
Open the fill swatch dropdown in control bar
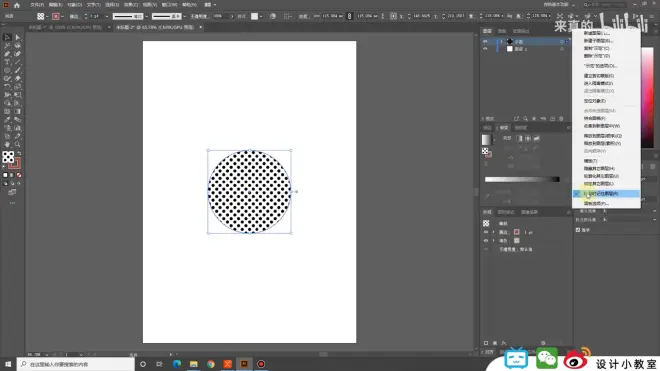(47, 16)
